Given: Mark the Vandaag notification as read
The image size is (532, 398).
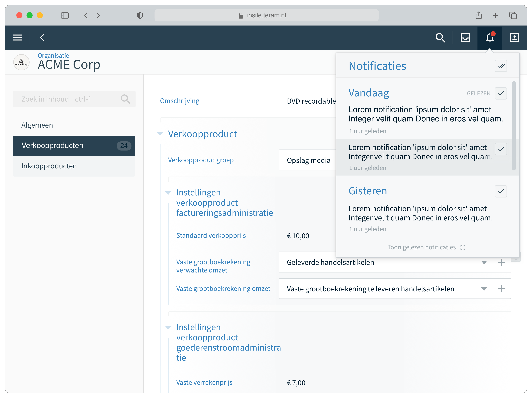Looking at the screenshot, I should pos(501,93).
